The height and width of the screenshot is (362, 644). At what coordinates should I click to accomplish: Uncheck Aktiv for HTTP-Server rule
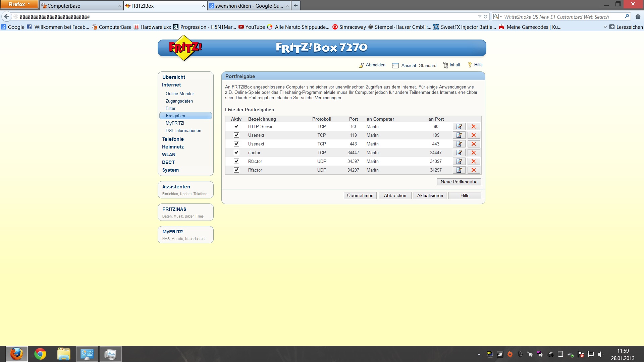pos(236,126)
